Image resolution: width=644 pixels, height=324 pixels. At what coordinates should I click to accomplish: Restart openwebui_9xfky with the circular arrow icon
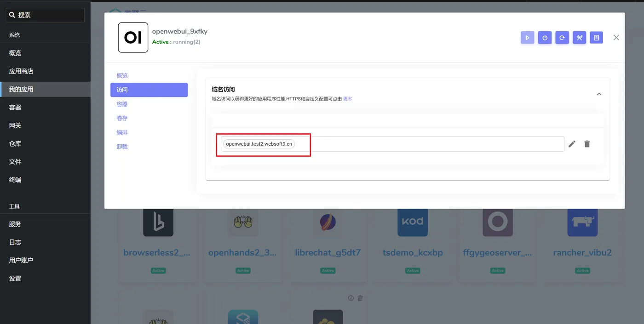coord(562,38)
